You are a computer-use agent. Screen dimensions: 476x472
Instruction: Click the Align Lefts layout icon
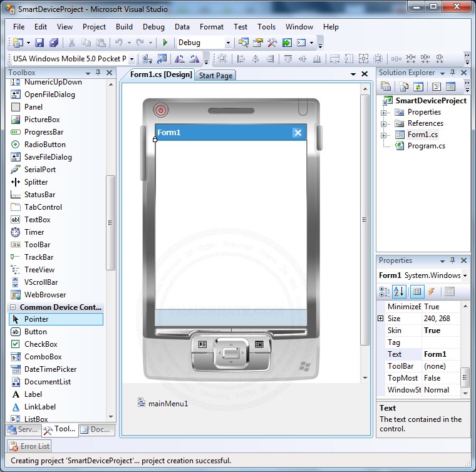[x=241, y=59]
